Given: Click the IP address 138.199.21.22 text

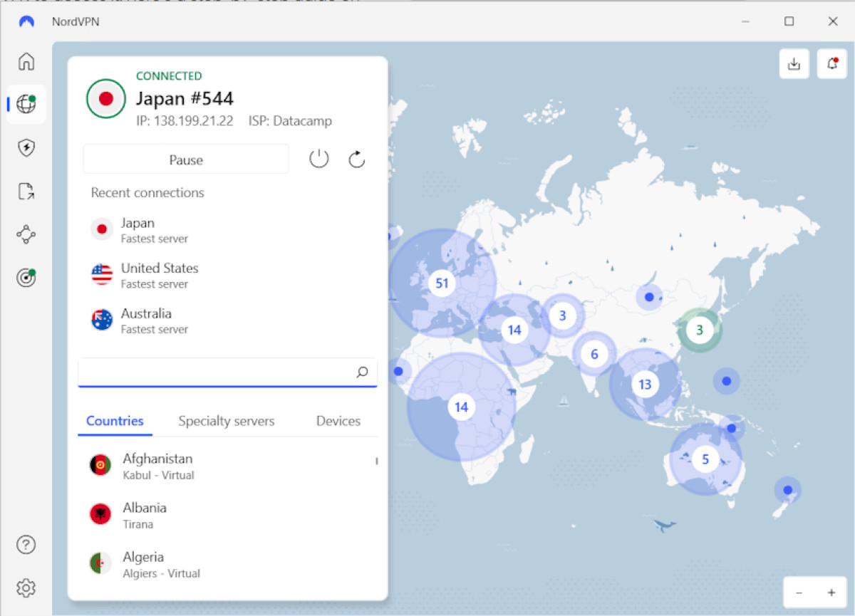Looking at the screenshot, I should pyautogui.click(x=185, y=121).
